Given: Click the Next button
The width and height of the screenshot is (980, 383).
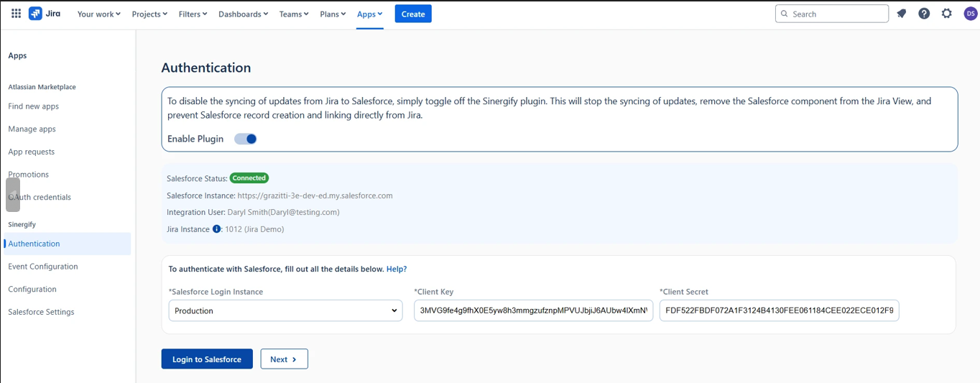Looking at the screenshot, I should (284, 359).
